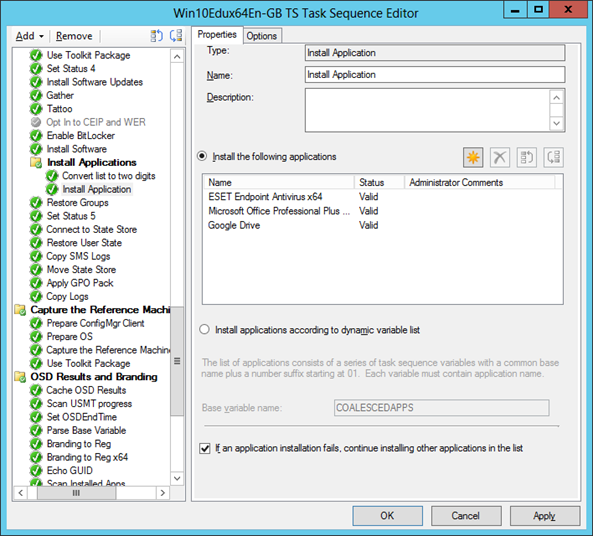Click Description box scroll down arrow
593x536 pixels.
tap(556, 123)
